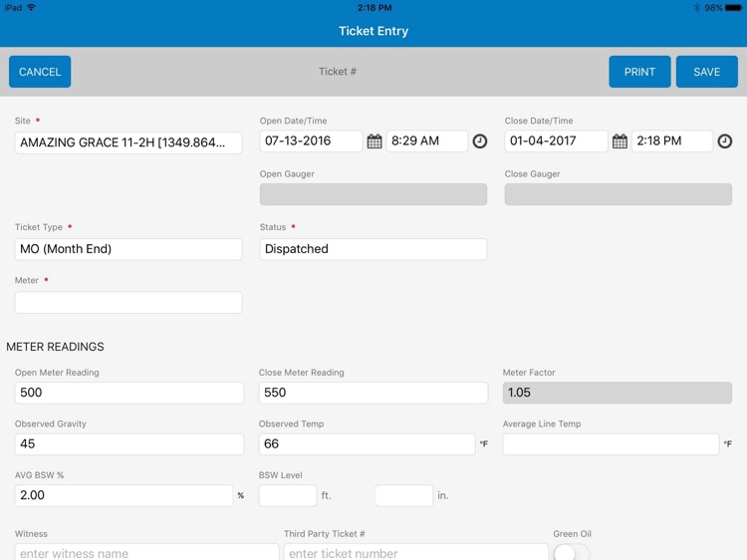Viewport: 747px width, 560px height.
Task: Edit the Close Meter Reading field 550
Action: 373,393
